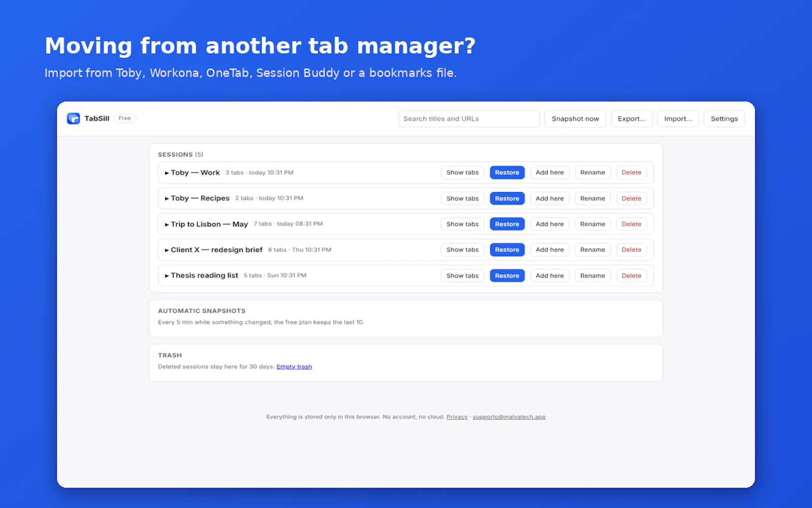Click '2 tabs · today 10:31 PM' text
The image size is (812, 508).
click(x=269, y=198)
